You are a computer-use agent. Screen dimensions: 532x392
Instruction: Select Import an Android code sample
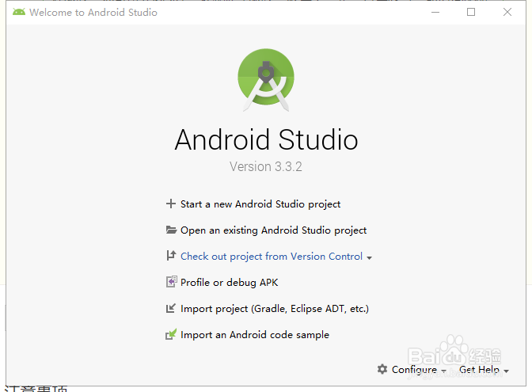255,335
